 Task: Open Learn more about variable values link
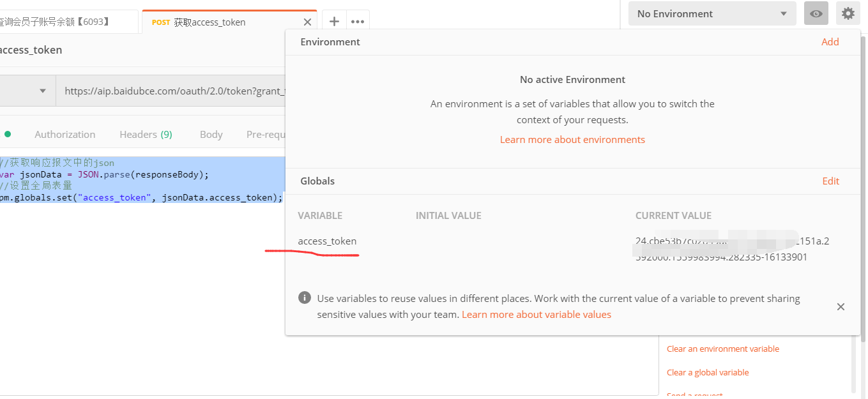pyautogui.click(x=537, y=314)
